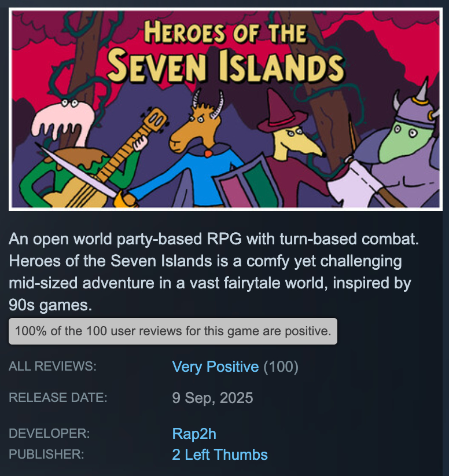Click the review count (100)

point(281,367)
